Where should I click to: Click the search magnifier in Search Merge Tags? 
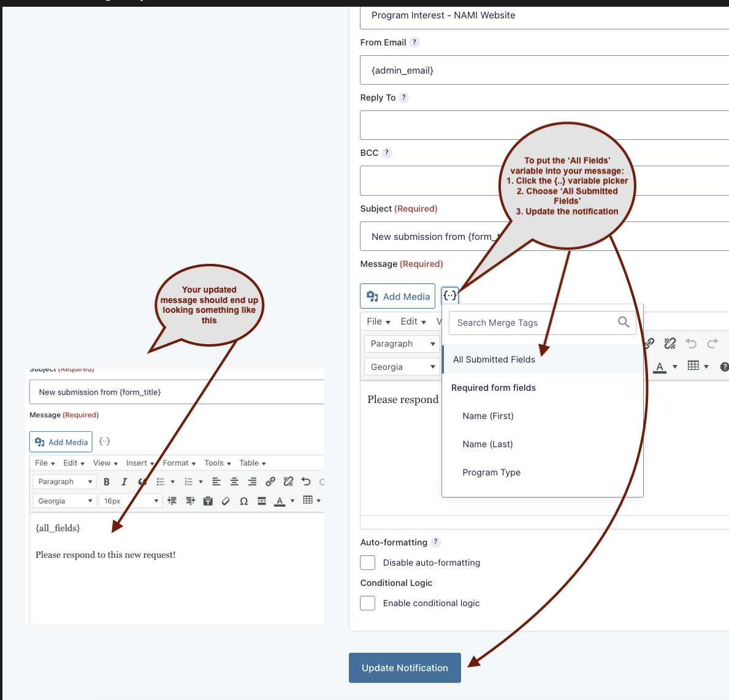tap(624, 322)
